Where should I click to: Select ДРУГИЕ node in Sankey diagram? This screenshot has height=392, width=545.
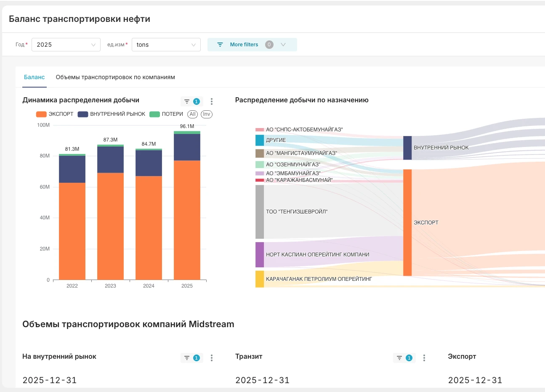[260, 140]
